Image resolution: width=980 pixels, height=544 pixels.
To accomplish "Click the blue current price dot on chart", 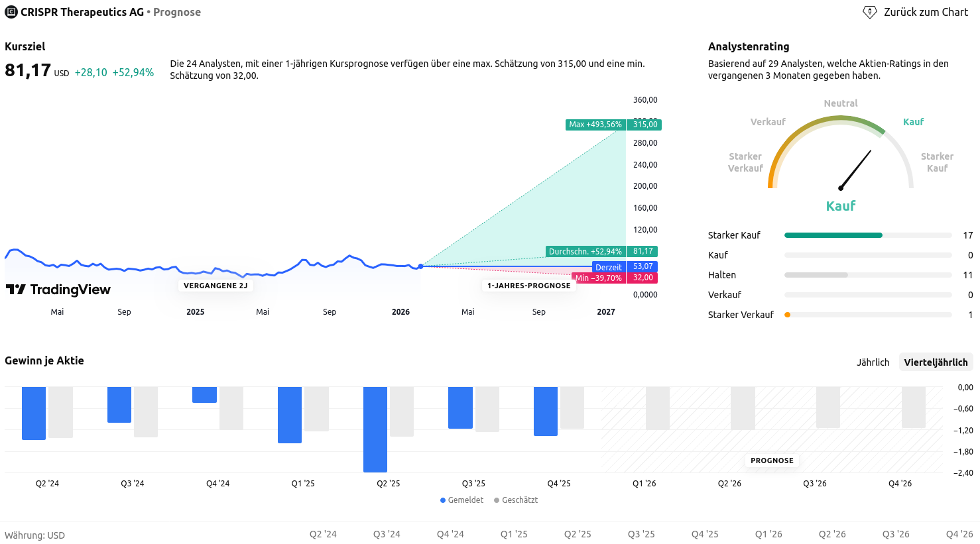I will coord(420,266).
